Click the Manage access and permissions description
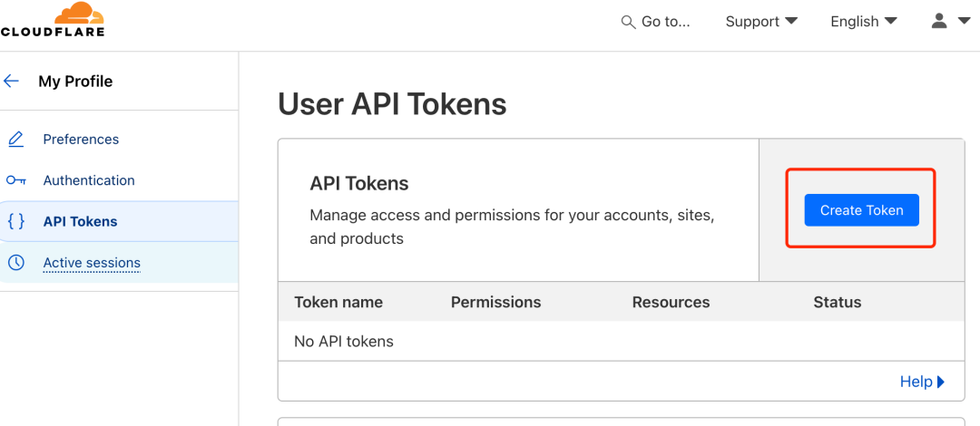The image size is (980, 426). coord(513,228)
